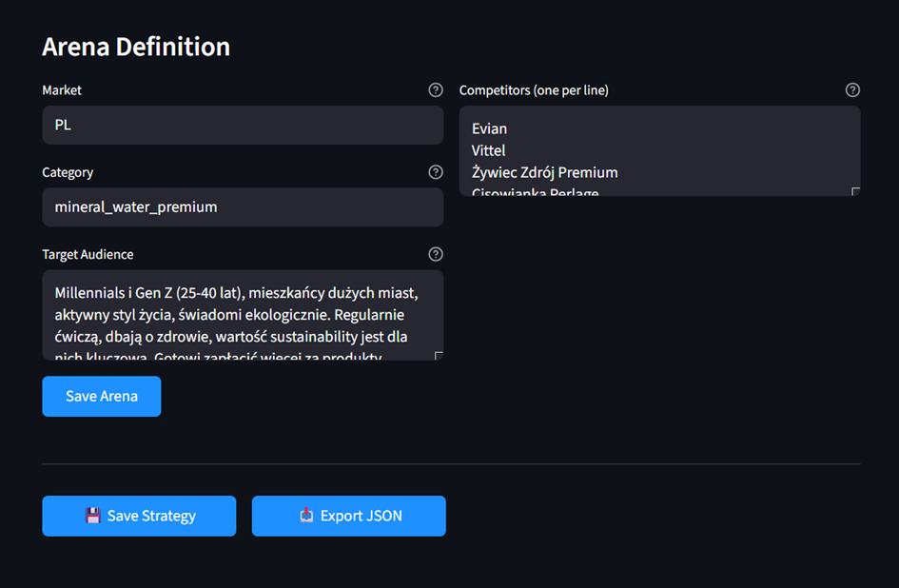Click the Category label
This screenshot has height=588, width=899.
click(x=68, y=172)
